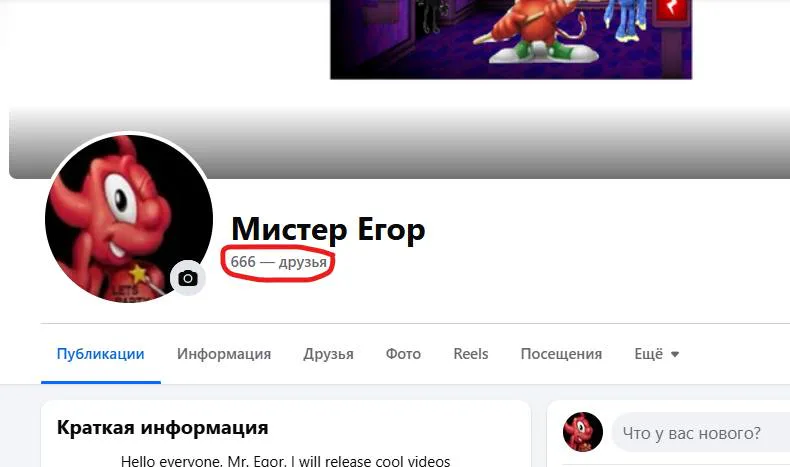Expand the Ещё dropdown menu
This screenshot has height=467, width=790.
coord(656,354)
